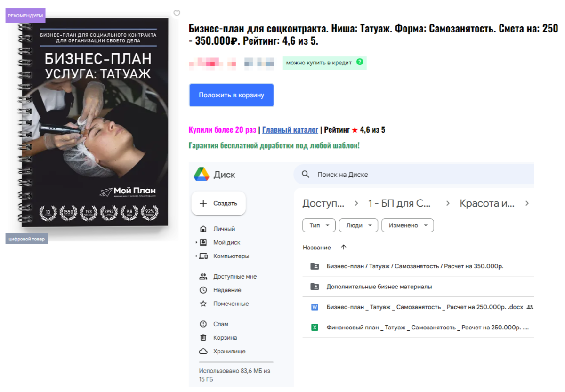Screen dimensions: 565x392
Task: Click the Поиск на Диске search field
Action: click(414, 175)
